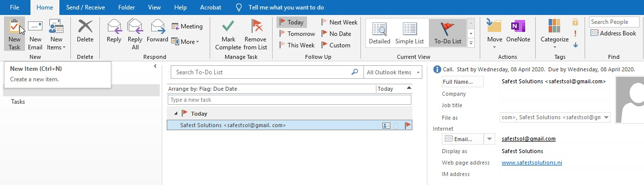Click the search magnifier icon
The image size is (644, 185).
click(355, 72)
